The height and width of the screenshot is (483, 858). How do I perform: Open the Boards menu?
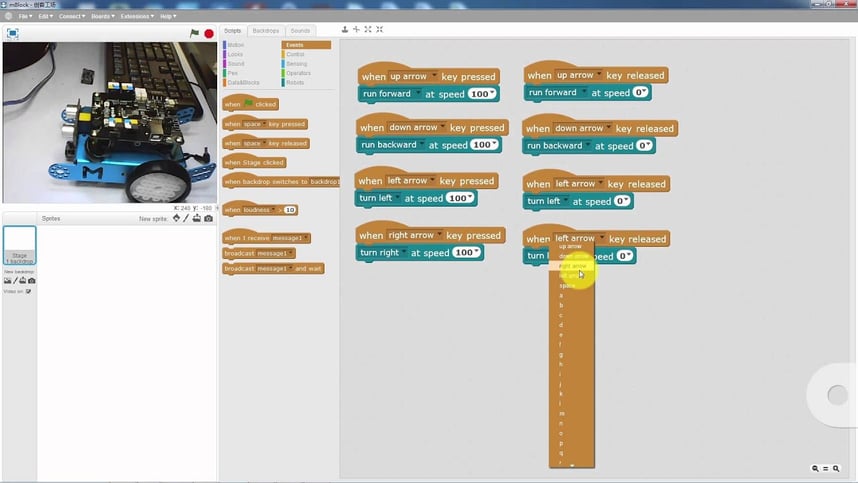click(102, 16)
